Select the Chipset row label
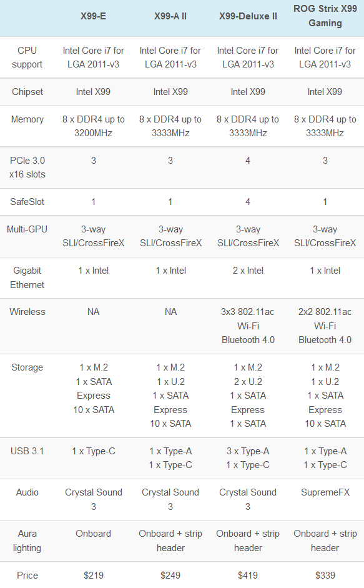This screenshot has height=588, width=364. [x=27, y=92]
